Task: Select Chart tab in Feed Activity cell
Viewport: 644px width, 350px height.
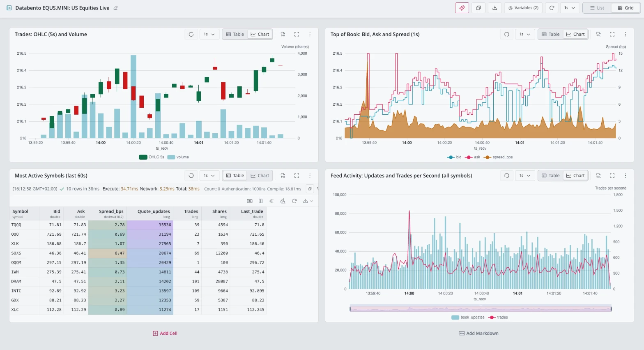Action: [x=575, y=176]
